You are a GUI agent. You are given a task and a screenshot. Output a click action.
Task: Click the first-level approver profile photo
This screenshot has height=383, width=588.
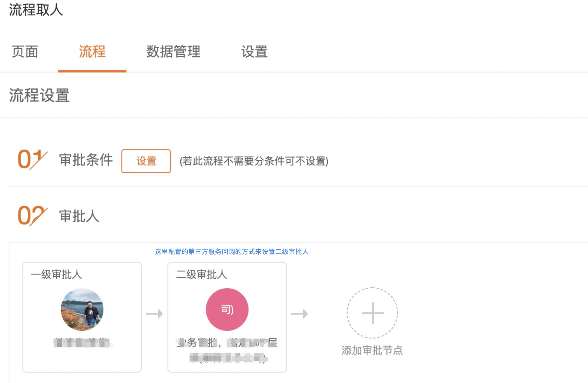pos(82,309)
